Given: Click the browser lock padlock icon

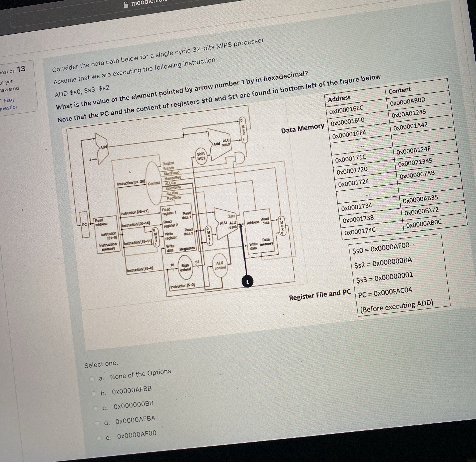Looking at the screenshot, I should pyautogui.click(x=126, y=5).
